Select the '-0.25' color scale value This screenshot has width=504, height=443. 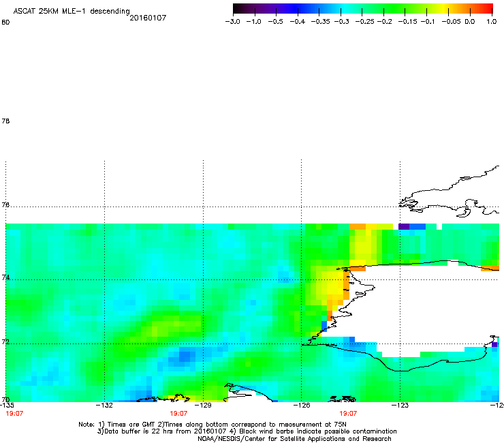(x=365, y=22)
